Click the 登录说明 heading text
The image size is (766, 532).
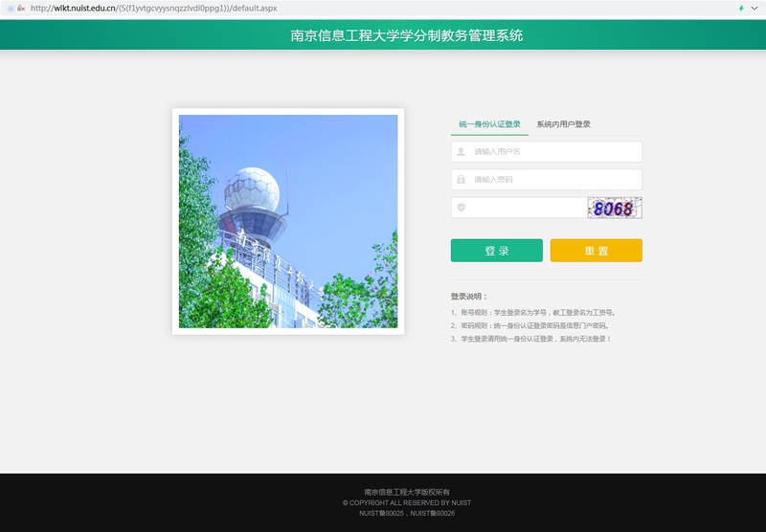click(469, 297)
